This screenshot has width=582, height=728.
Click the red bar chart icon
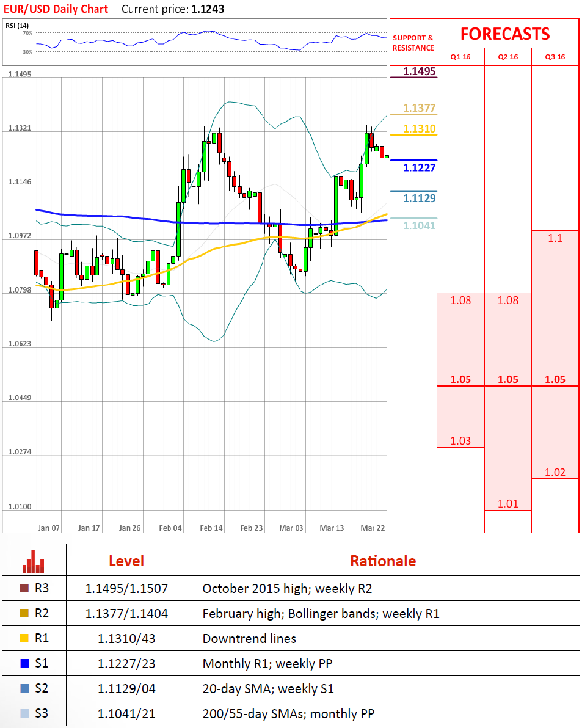[x=34, y=561]
